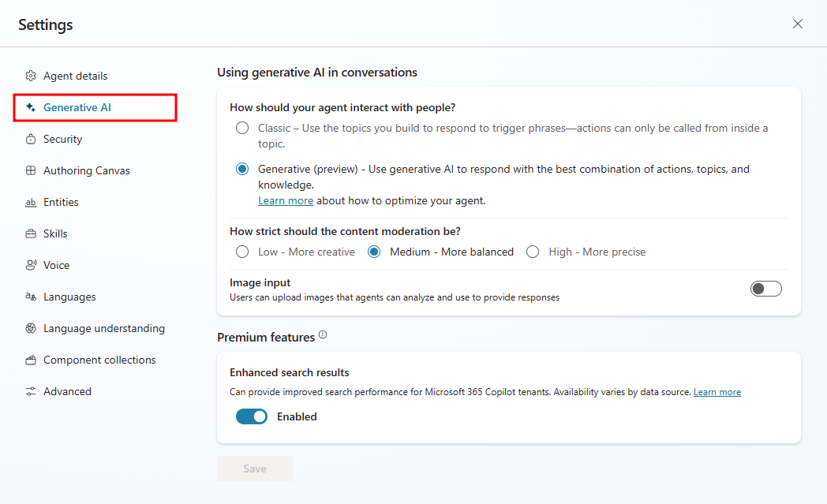This screenshot has width=827, height=504.
Task: Enable the Image input toggle
Action: point(765,289)
